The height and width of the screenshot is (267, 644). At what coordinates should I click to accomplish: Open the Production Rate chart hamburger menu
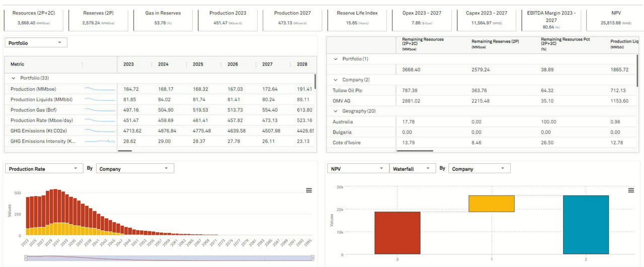[309, 190]
